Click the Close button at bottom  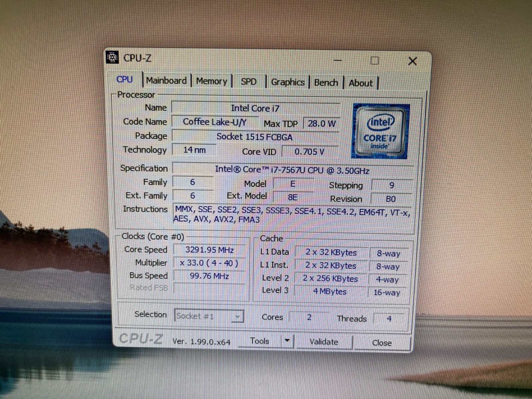(382, 343)
